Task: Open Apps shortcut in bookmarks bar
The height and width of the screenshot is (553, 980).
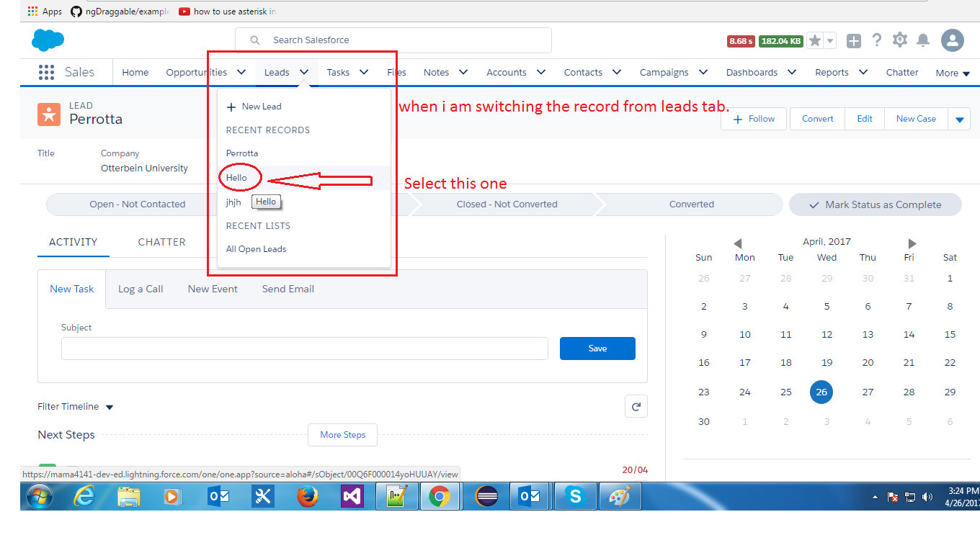Action: 45,12
